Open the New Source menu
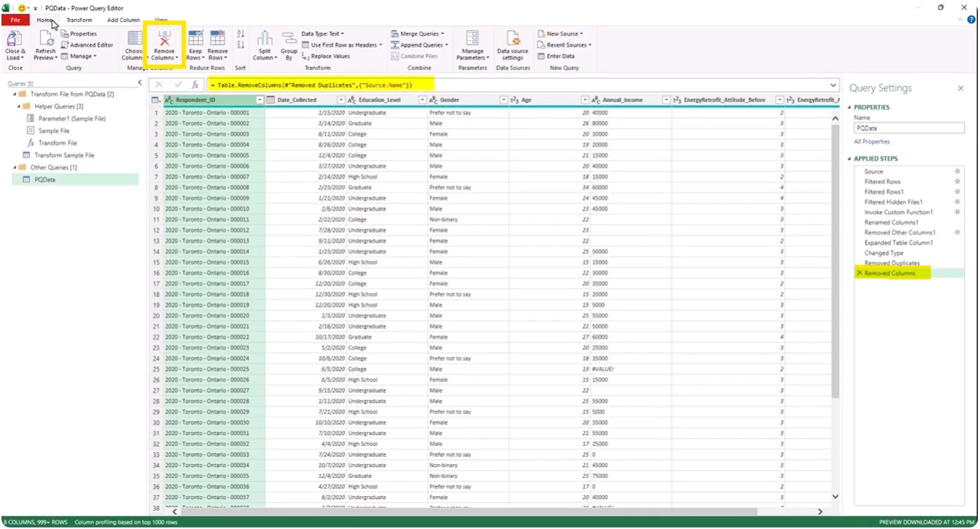Viewport: 980px width, 529px height. tap(560, 34)
